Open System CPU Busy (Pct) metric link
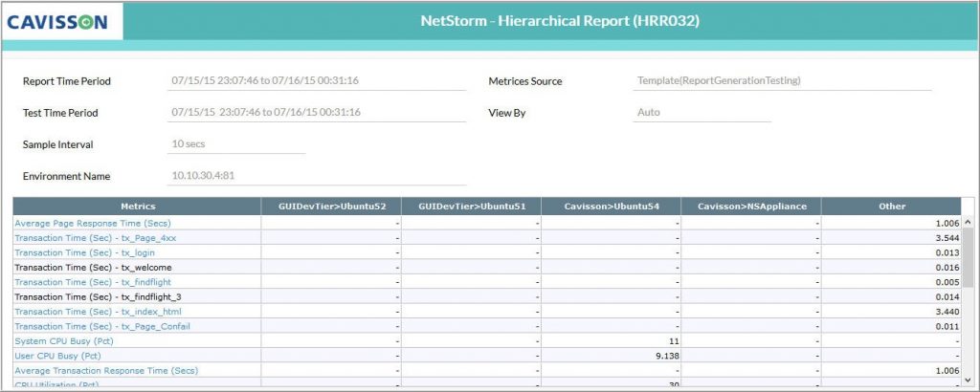 (64, 341)
